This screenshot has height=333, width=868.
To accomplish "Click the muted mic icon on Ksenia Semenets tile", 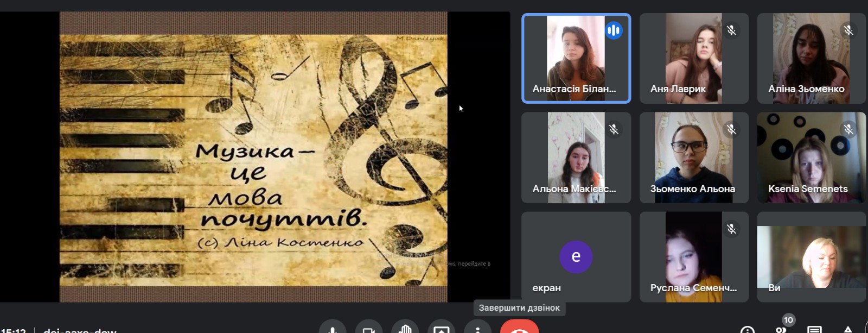I will [848, 129].
